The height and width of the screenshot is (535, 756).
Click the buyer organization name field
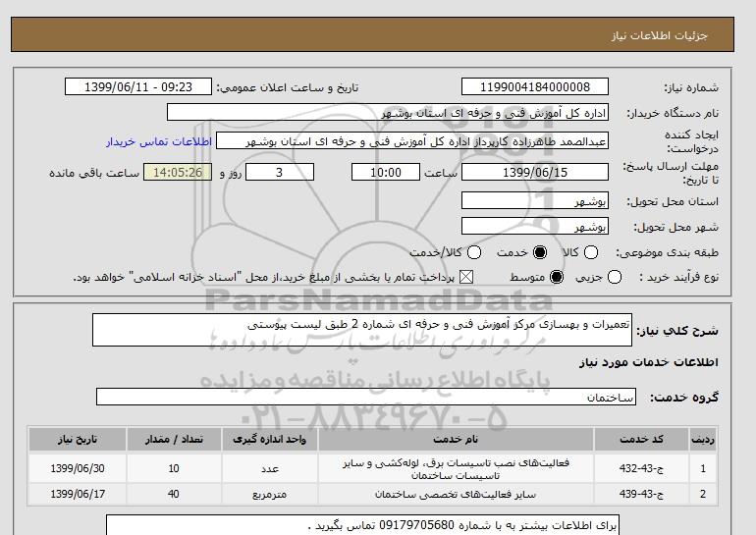pos(388,112)
